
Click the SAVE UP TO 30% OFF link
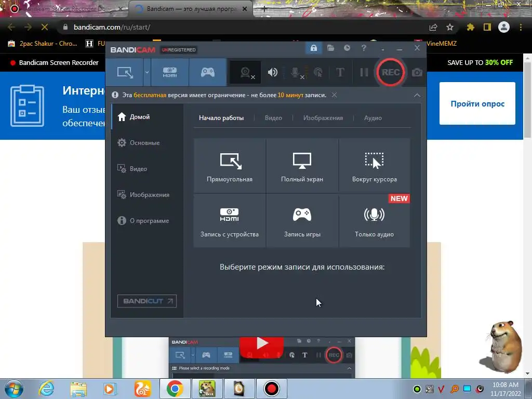(x=480, y=62)
